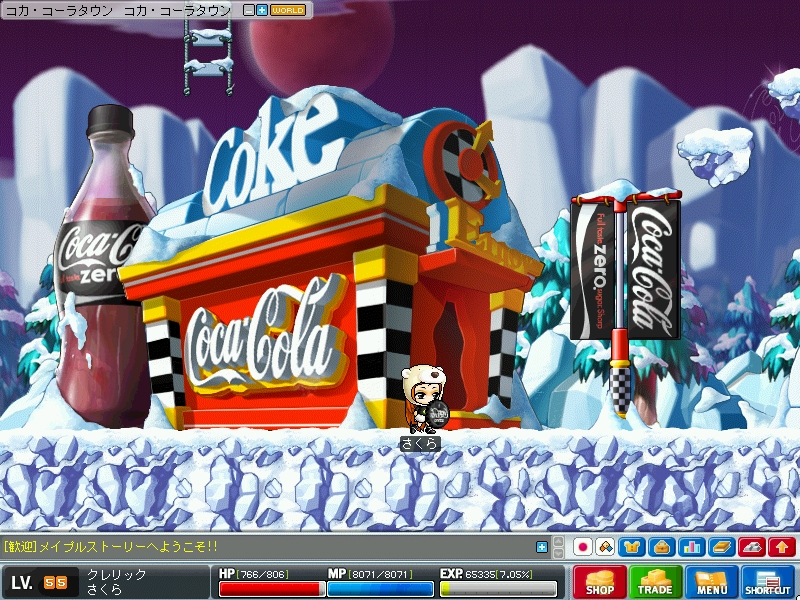Click the giant Coca-Cola Zero bottle
Image resolution: width=800 pixels, height=600 pixels.
click(x=104, y=265)
